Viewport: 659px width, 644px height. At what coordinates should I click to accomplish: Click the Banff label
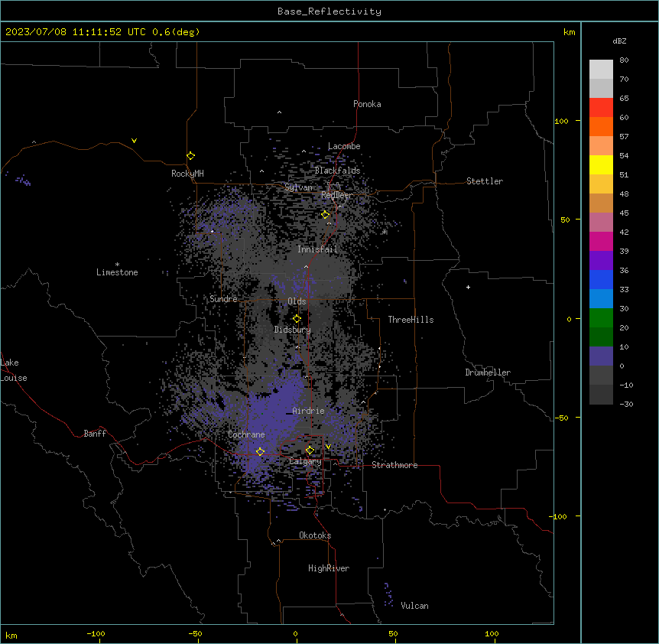[x=95, y=434]
